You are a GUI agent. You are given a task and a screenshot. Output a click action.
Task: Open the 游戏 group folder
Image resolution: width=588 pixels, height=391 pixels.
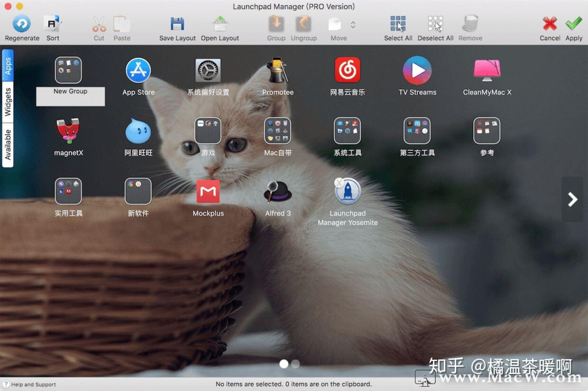click(x=208, y=130)
